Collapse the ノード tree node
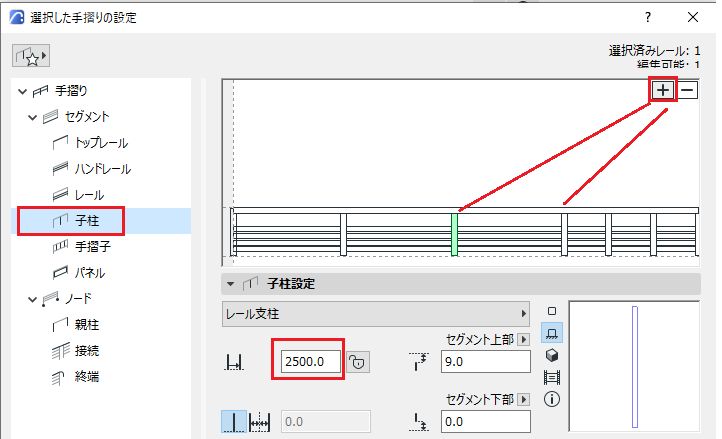 (32, 299)
